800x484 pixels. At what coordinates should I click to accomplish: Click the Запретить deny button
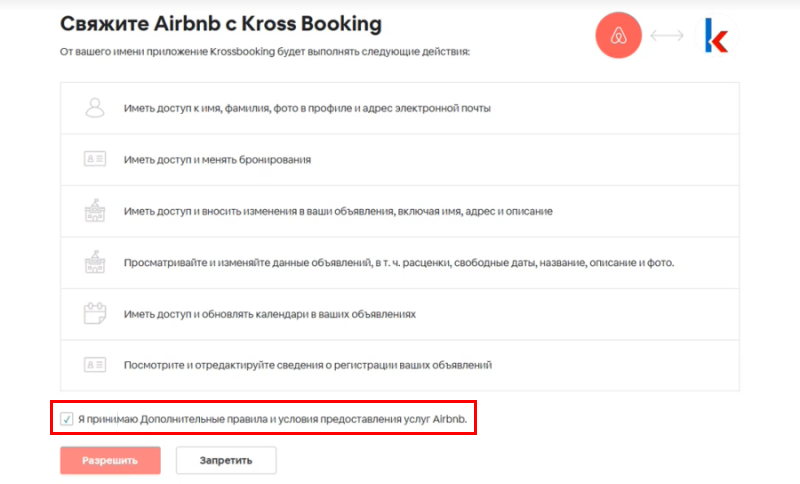click(226, 460)
